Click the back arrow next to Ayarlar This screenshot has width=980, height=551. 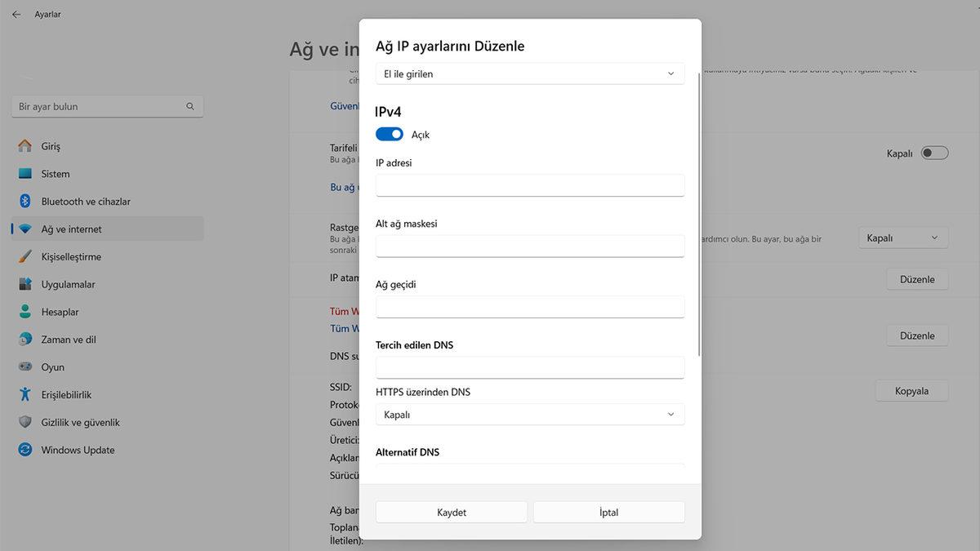click(x=15, y=14)
